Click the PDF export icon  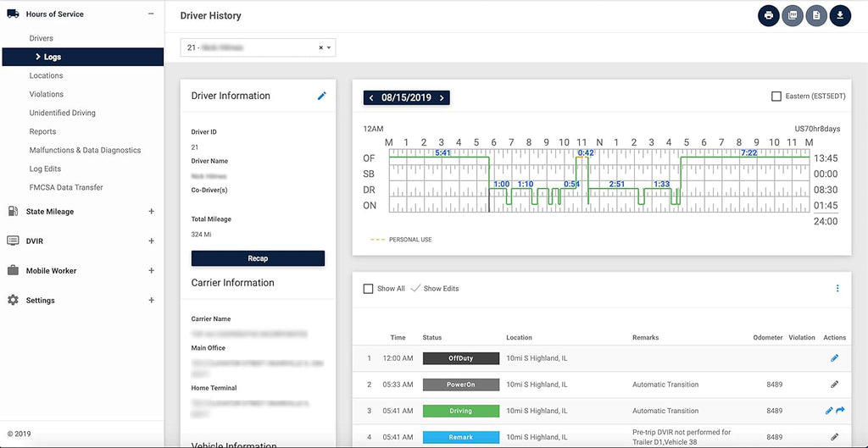(793, 15)
